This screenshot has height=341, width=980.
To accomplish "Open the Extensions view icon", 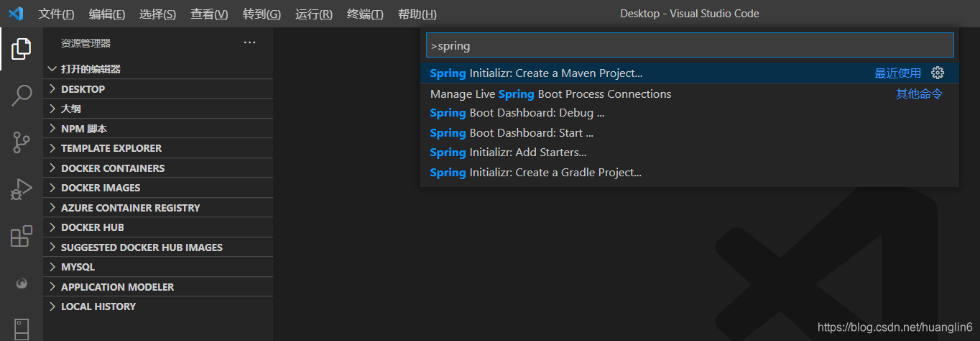I will tap(22, 236).
